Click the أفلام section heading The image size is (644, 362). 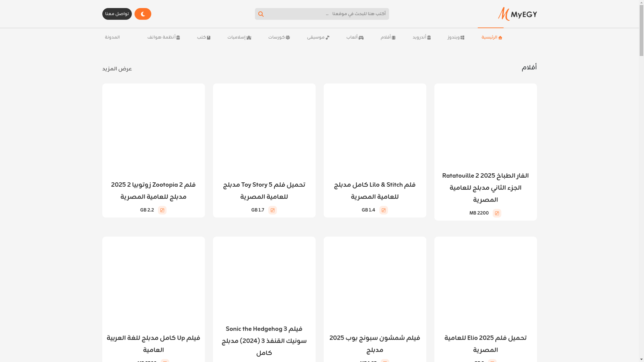click(x=529, y=68)
